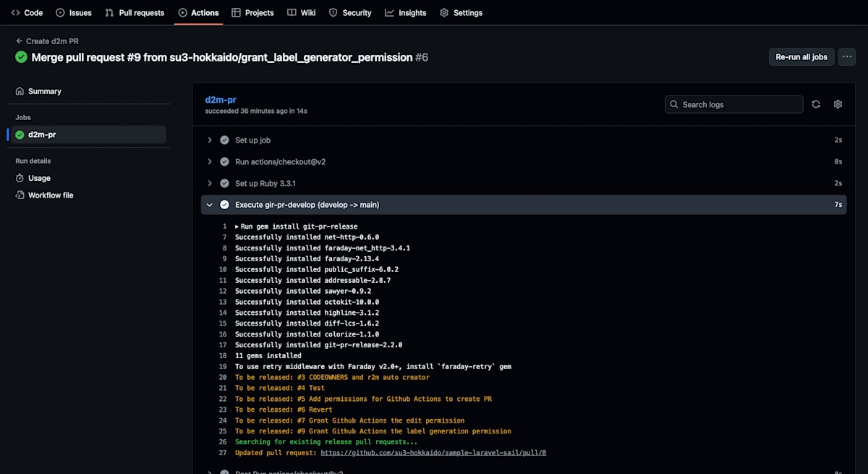Click log line 'Searching for existing release pull requests...'
The height and width of the screenshot is (474, 868).
point(326,442)
